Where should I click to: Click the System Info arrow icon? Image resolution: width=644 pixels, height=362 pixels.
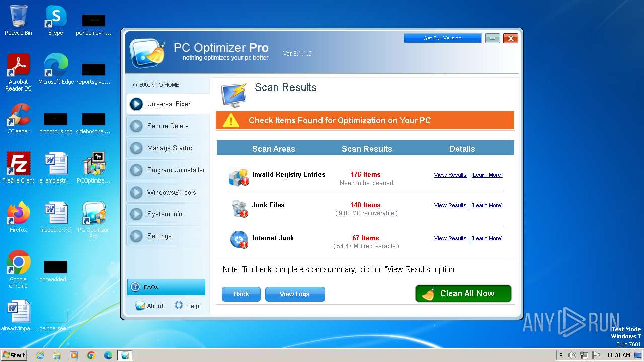click(x=136, y=214)
